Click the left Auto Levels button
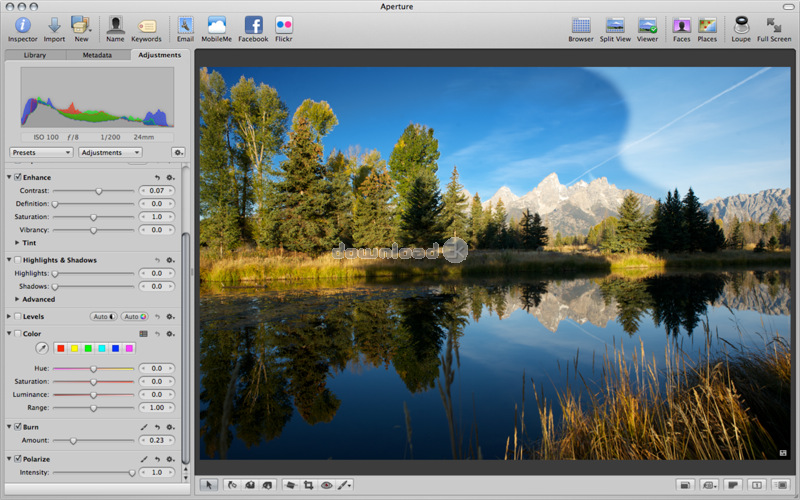The height and width of the screenshot is (500, 800). pos(104,317)
